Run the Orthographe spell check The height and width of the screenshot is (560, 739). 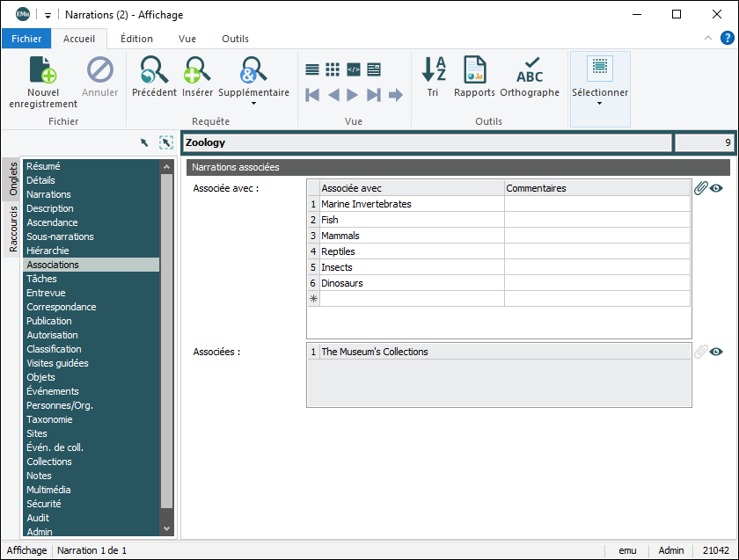530,71
